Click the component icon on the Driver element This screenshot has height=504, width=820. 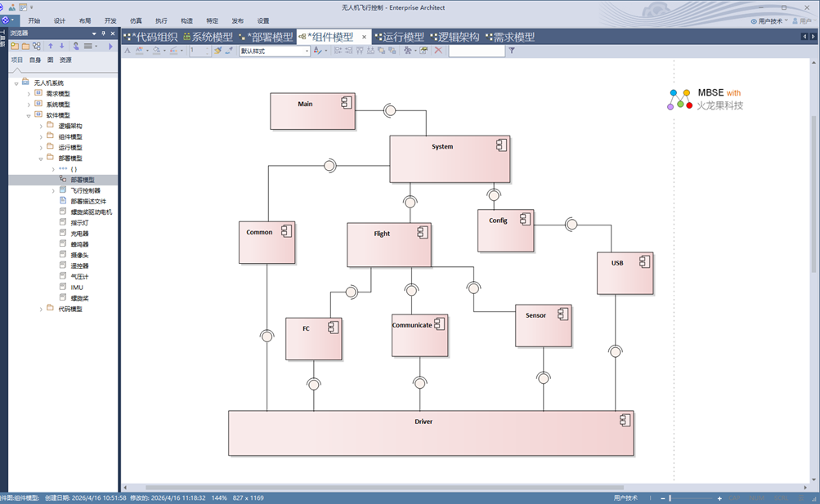click(x=625, y=420)
